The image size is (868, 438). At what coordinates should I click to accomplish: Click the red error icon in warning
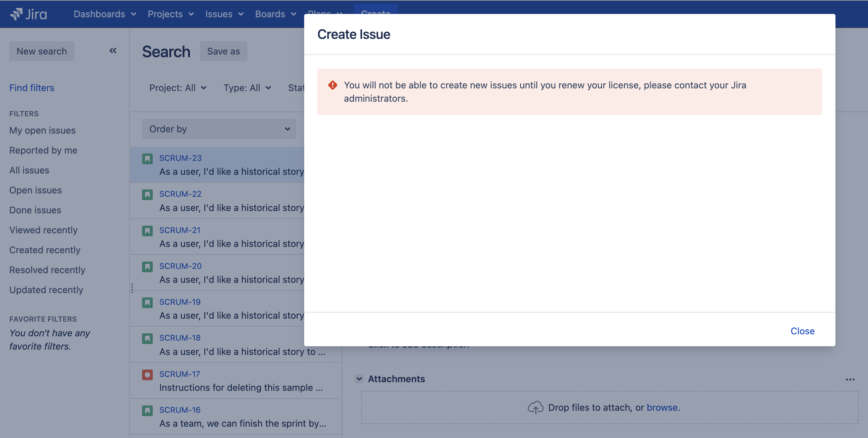[x=333, y=85]
